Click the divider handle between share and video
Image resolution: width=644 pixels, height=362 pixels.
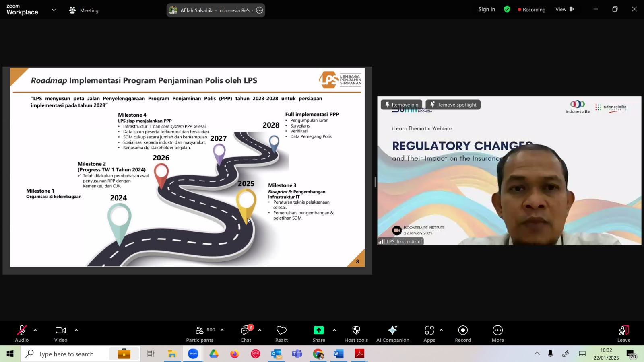[x=375, y=182]
